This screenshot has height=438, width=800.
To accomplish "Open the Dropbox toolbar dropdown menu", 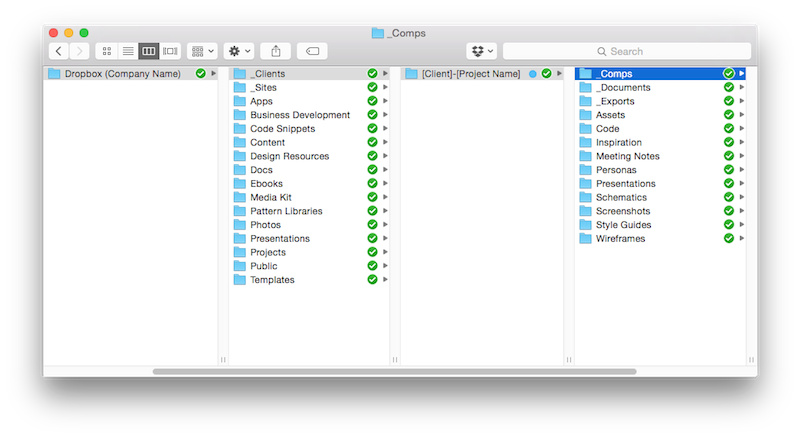I will click(481, 50).
